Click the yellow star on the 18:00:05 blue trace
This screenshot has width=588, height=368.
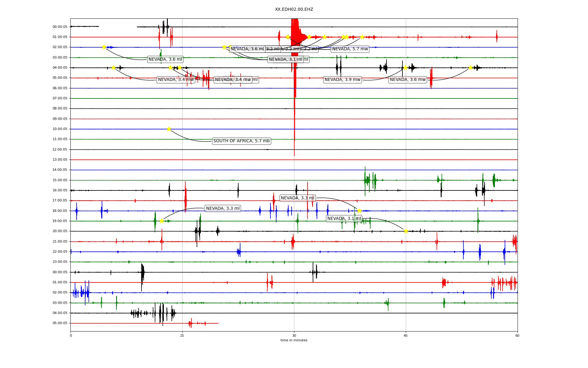359,211
